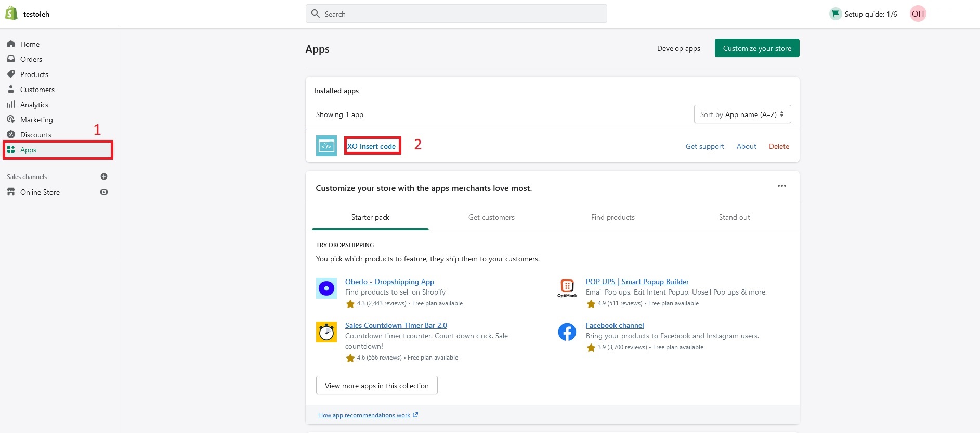Open the XO Insert code app

372,146
